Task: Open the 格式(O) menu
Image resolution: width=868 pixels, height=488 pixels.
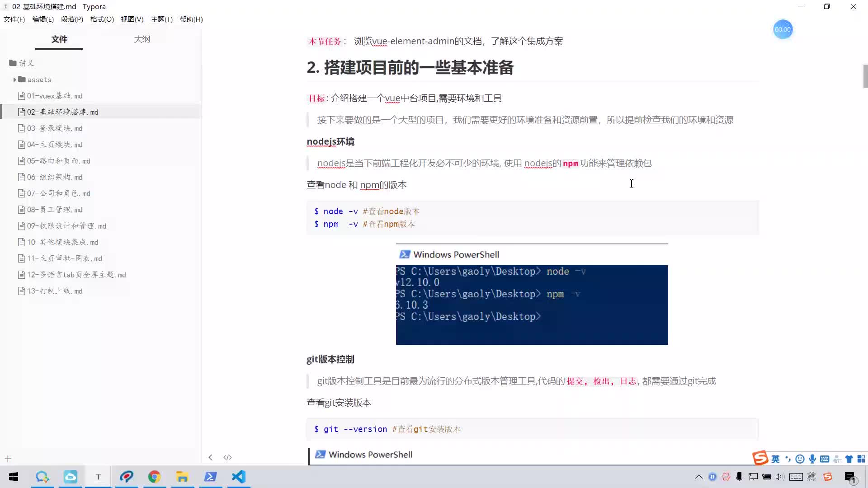Action: click(102, 19)
